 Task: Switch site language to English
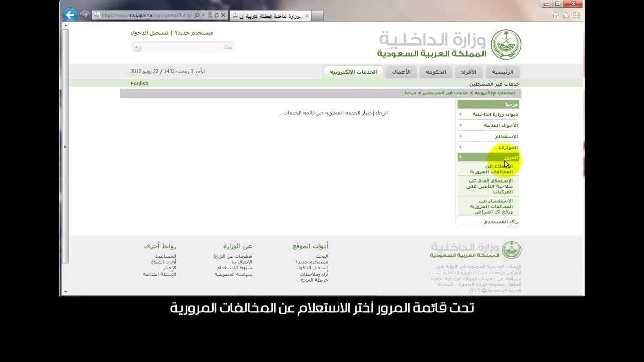(x=139, y=84)
